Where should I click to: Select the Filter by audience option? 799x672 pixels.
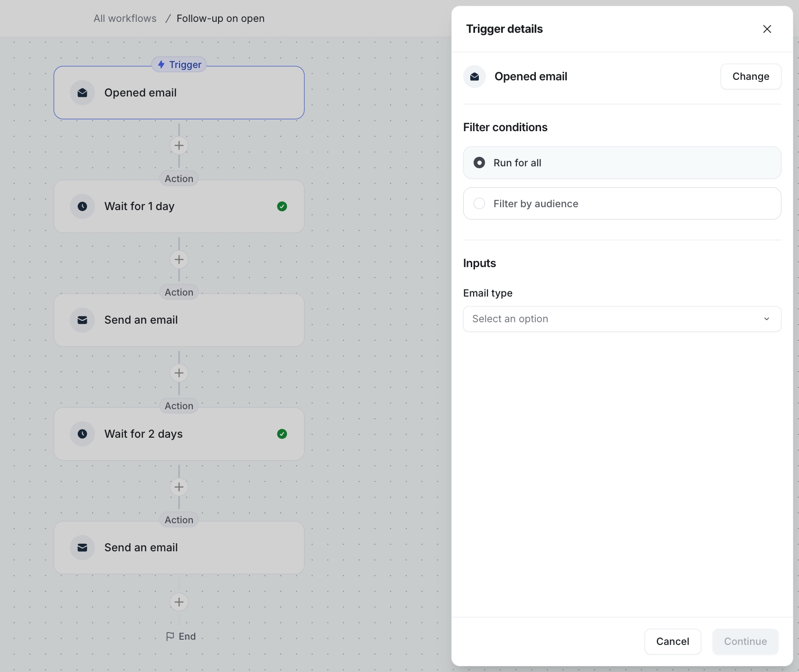pyautogui.click(x=622, y=203)
